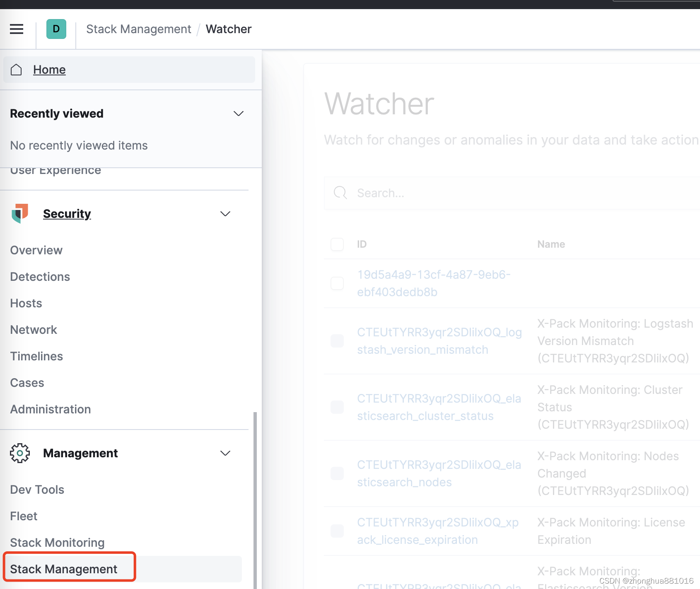Open elasticsearch_nodes watch link
700x589 pixels.
[x=439, y=473]
